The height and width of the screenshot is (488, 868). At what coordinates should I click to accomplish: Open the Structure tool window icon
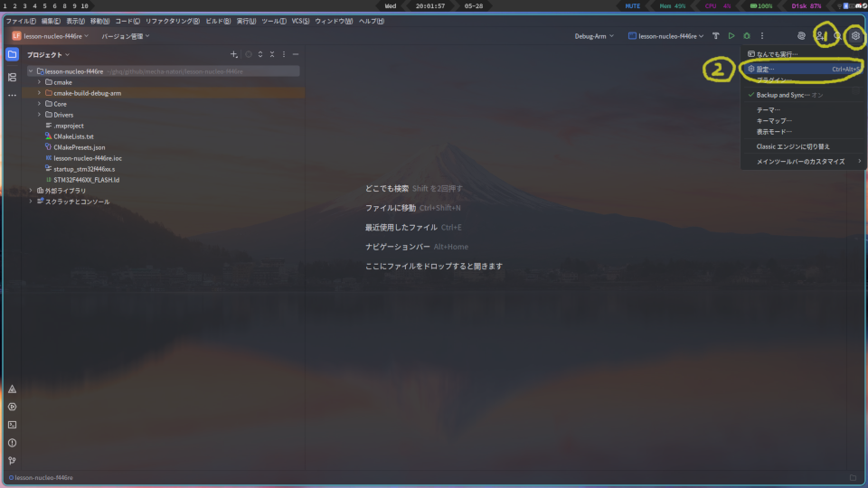[x=12, y=78]
